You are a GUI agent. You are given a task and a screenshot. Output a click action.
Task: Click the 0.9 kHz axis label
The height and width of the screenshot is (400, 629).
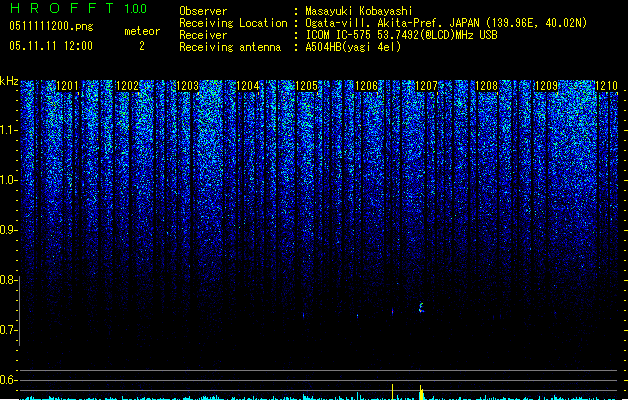[8, 230]
